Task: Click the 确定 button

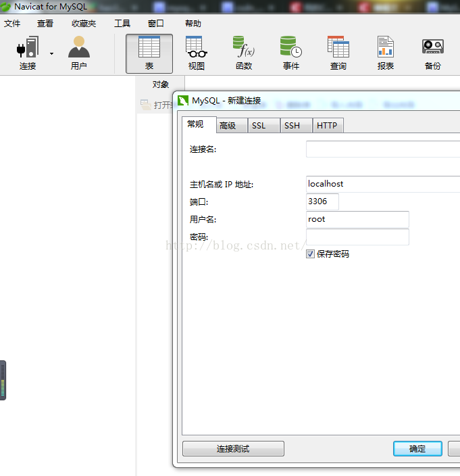Action: coord(417,449)
